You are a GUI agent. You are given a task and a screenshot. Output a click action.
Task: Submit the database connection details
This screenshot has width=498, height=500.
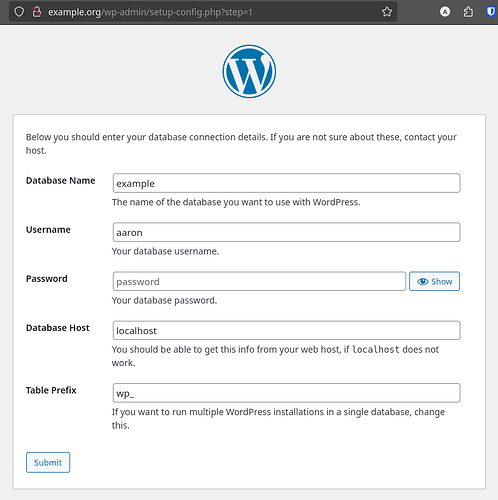pos(48,462)
